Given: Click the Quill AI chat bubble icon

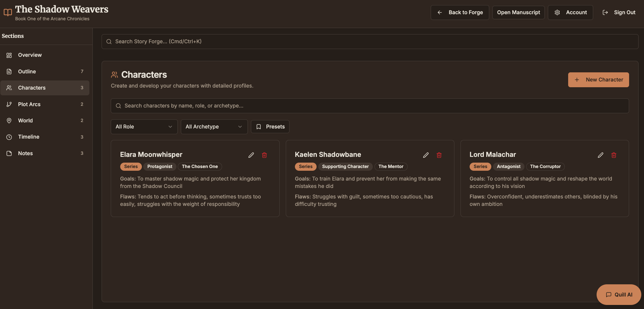Looking at the screenshot, I should 609,295.
